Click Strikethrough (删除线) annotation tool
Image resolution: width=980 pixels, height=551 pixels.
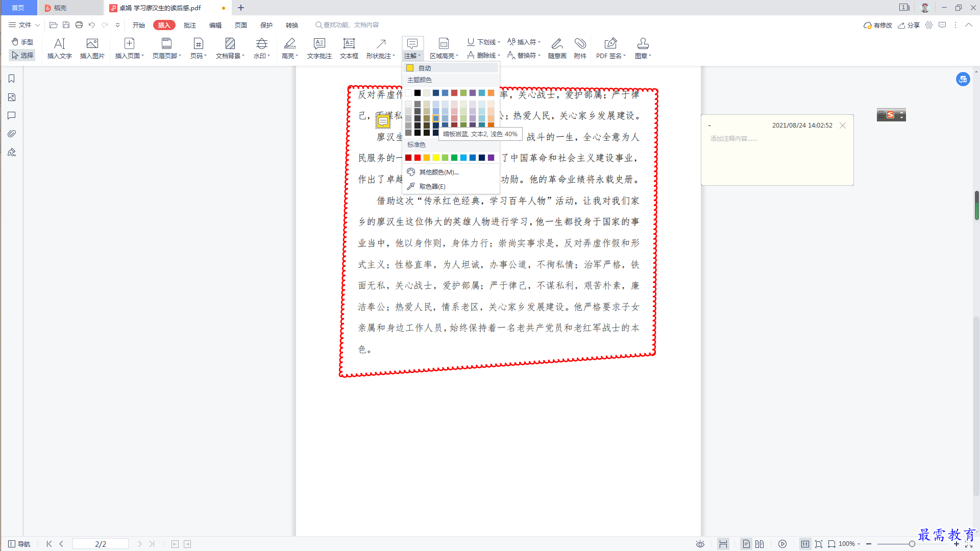pyautogui.click(x=483, y=55)
